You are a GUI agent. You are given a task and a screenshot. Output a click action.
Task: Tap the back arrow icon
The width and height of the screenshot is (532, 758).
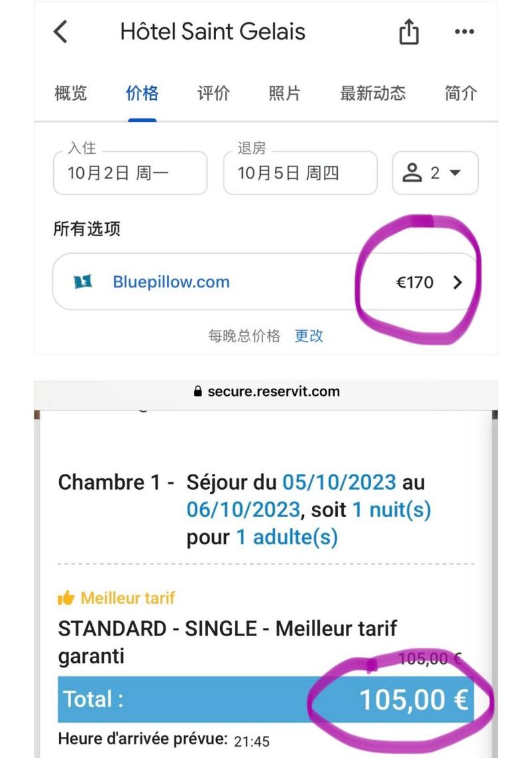61,32
